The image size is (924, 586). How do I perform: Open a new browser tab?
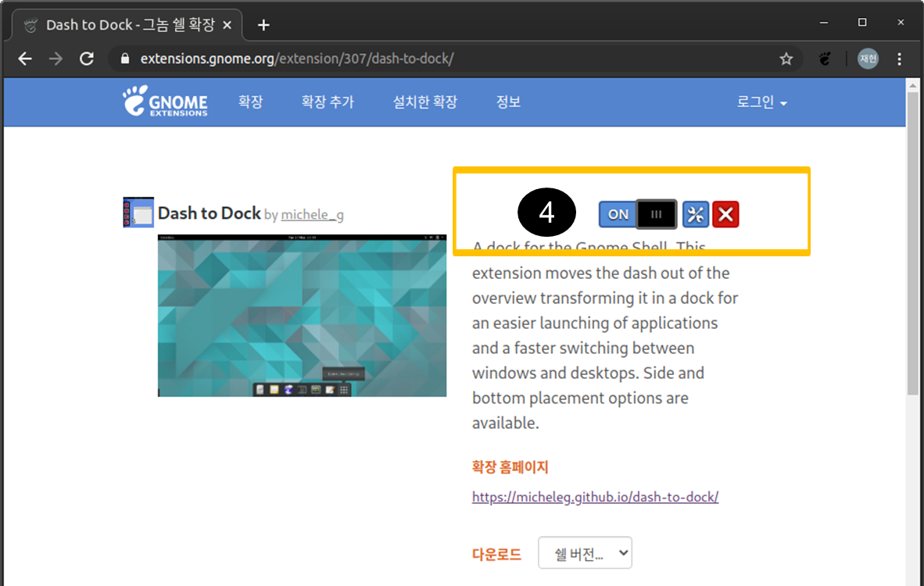point(263,25)
